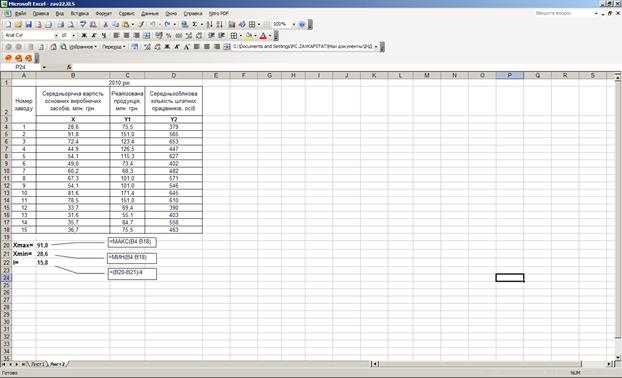This screenshot has width=622, height=378.
Task: Click the Введите вопрос help question field
Action: tap(563, 13)
